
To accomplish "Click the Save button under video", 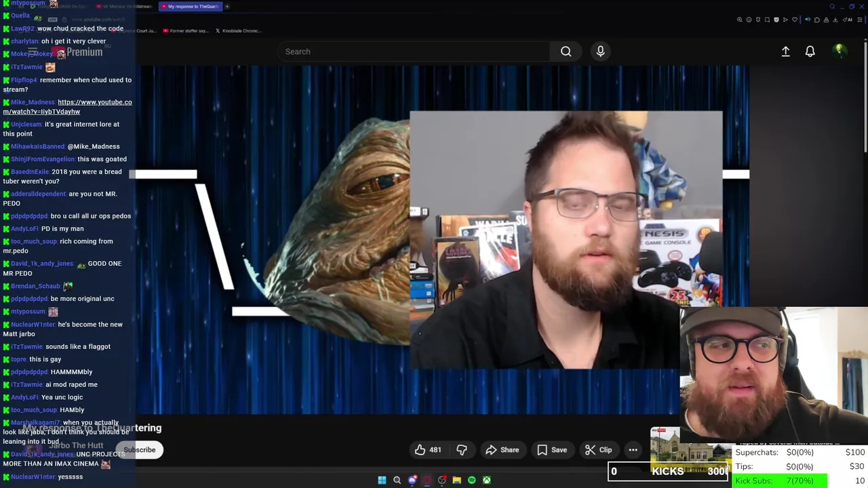I will point(552,450).
